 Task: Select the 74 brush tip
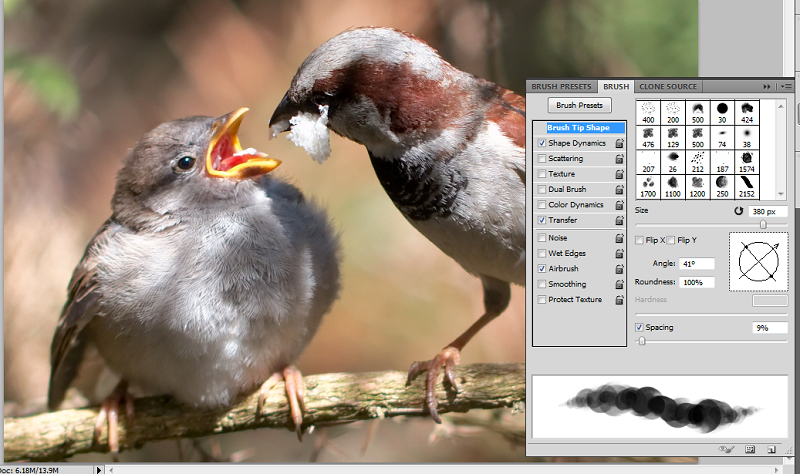[x=722, y=137]
